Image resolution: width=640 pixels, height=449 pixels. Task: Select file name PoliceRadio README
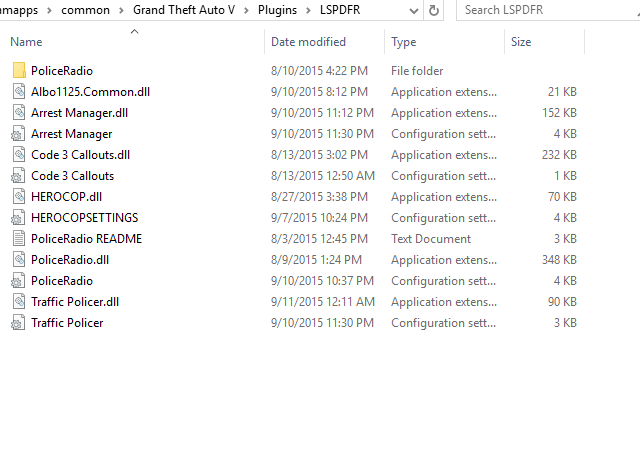point(87,239)
